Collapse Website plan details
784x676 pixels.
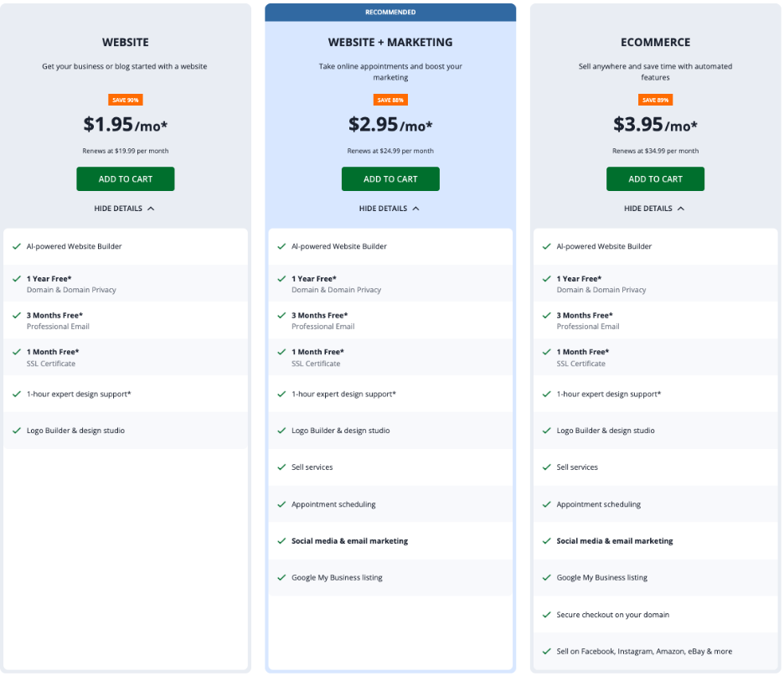click(125, 209)
